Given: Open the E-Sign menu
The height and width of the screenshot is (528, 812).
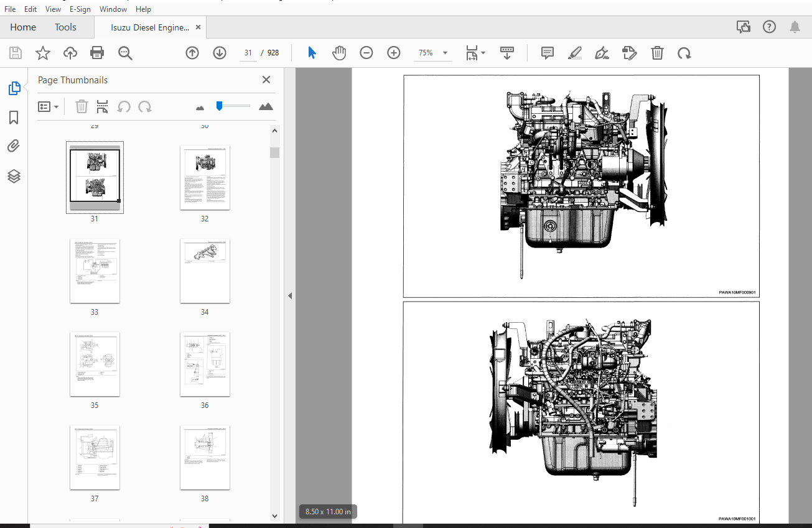Looking at the screenshot, I should [x=80, y=9].
